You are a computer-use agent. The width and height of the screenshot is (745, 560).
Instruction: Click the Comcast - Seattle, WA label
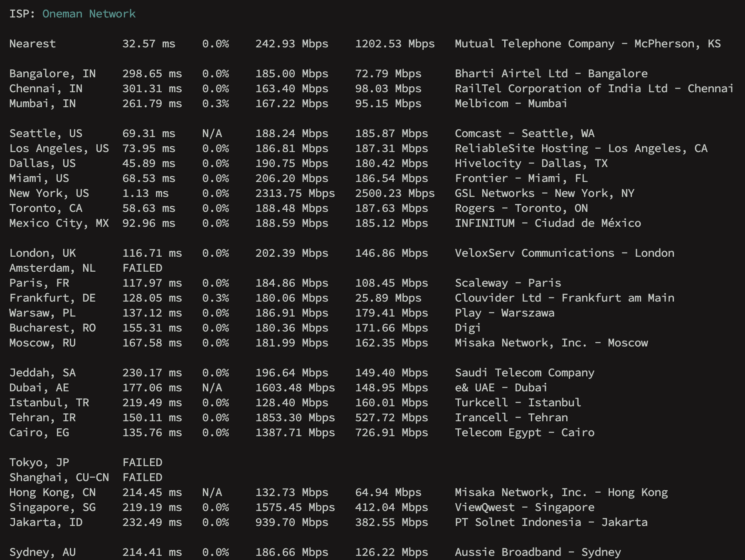[x=525, y=133]
